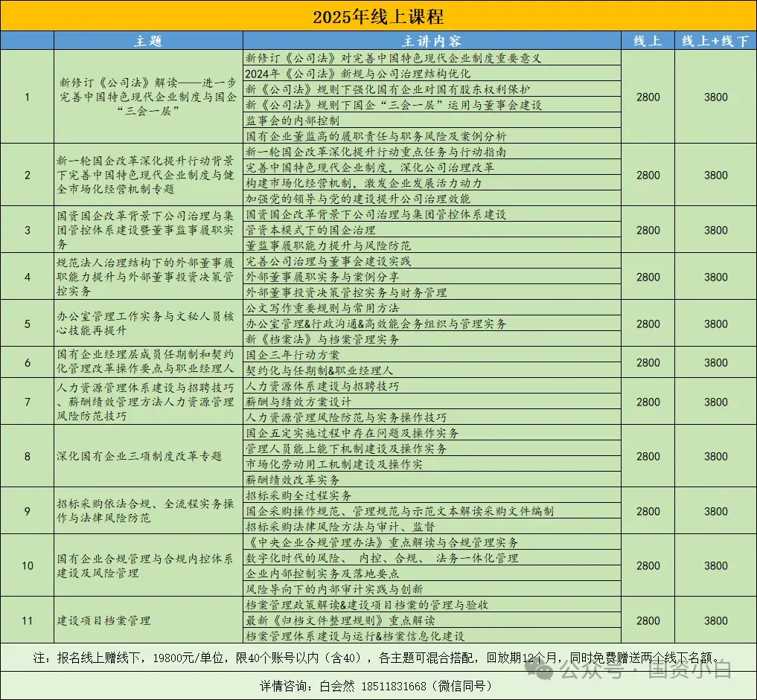Select '新一轮国企改革深化提升行动重点任务与行动指南'
Viewport: 757px width, 700px height.
point(432,152)
